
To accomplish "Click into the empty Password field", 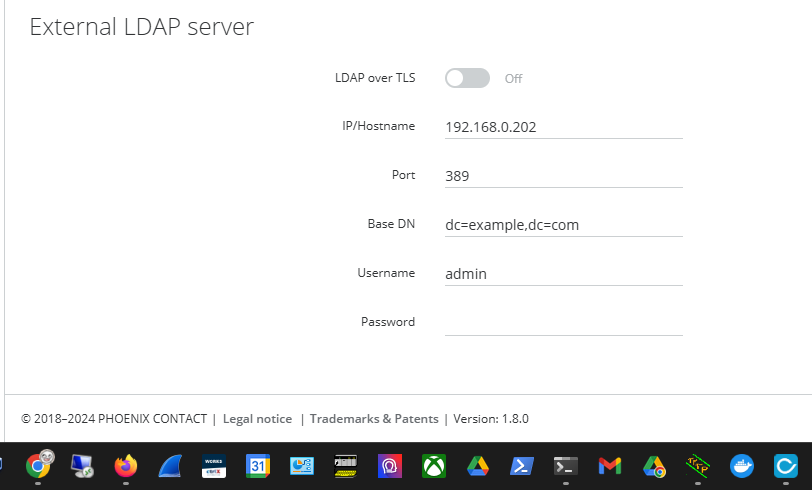I will point(563,323).
